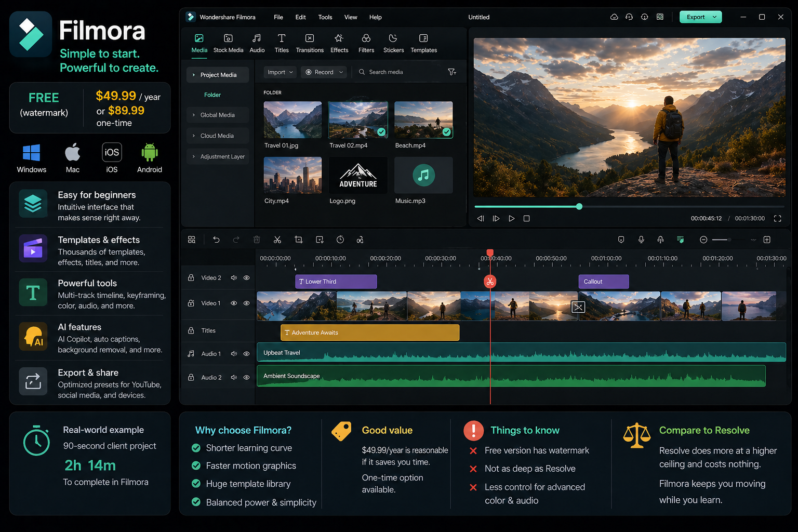The image size is (798, 532).
Task: Click the filter funnel icon beside search
Action: pyautogui.click(x=452, y=72)
